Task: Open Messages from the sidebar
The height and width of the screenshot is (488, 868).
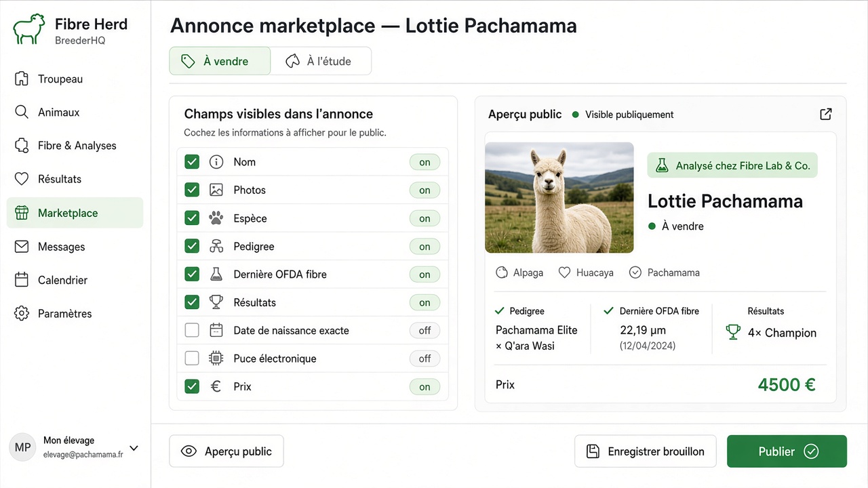Action: pos(75,247)
